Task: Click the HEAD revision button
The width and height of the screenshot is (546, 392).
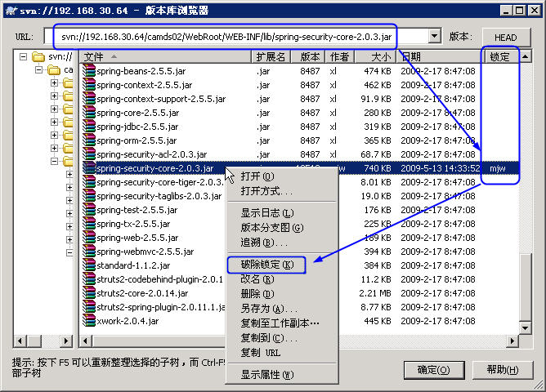Action: pos(506,37)
